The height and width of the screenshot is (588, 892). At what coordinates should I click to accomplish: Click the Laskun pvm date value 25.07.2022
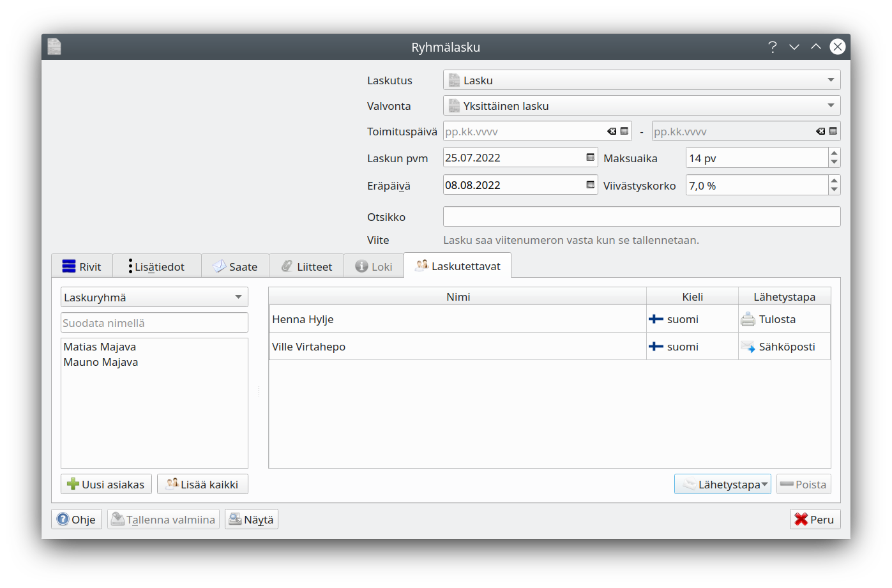click(x=472, y=158)
